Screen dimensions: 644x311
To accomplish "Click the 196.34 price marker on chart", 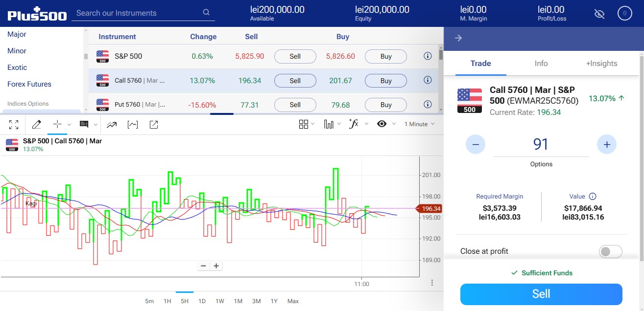I will point(429,208).
